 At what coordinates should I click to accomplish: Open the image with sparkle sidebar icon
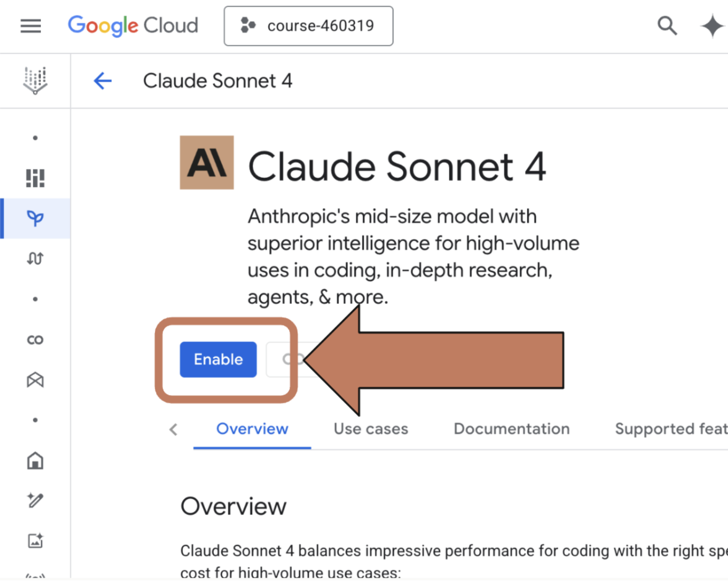coord(35,540)
